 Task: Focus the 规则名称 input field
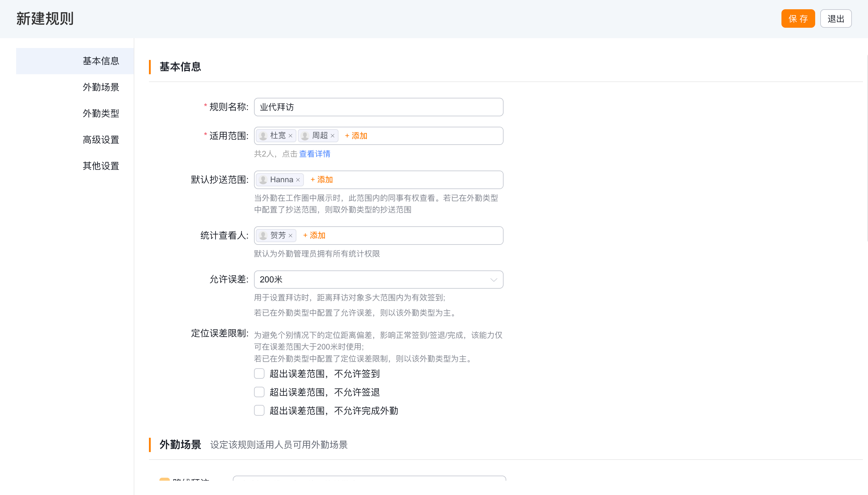point(378,107)
